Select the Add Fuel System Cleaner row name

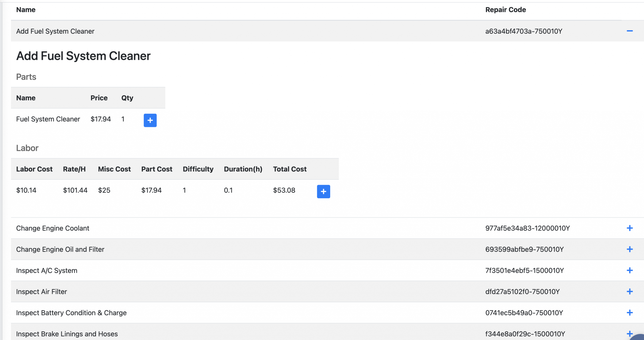click(x=55, y=31)
